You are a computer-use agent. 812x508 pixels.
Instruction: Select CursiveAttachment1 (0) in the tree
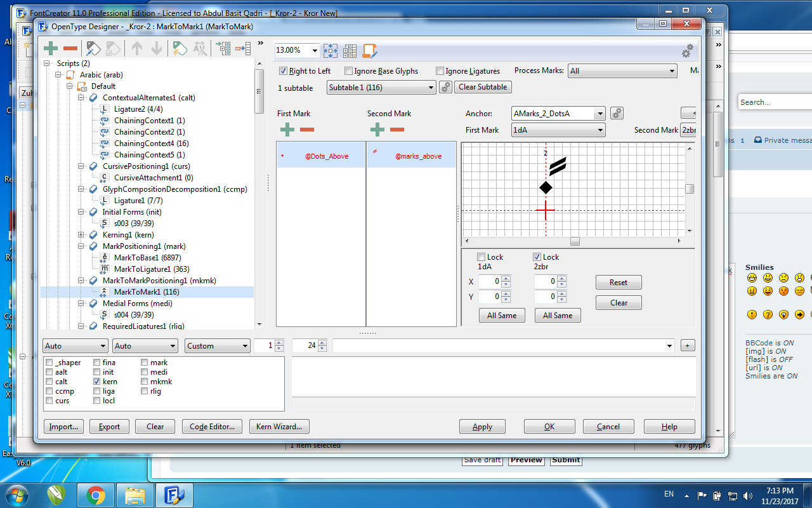[x=154, y=178]
